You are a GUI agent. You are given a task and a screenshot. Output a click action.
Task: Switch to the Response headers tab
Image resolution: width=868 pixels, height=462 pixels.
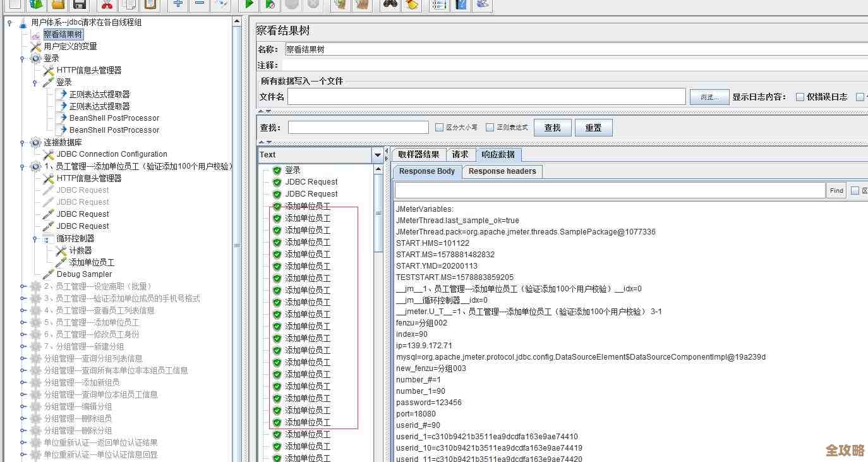[502, 171]
